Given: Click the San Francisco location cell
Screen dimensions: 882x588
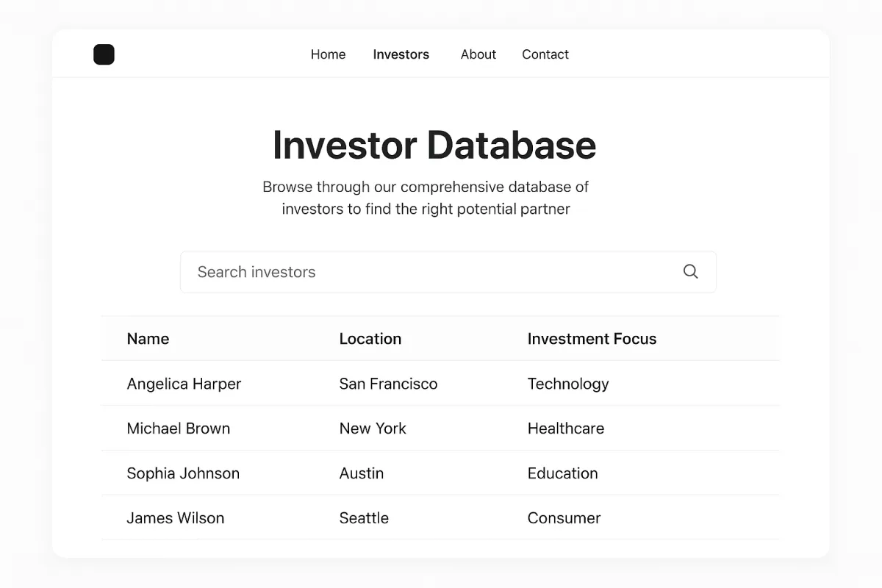Looking at the screenshot, I should (x=388, y=384).
